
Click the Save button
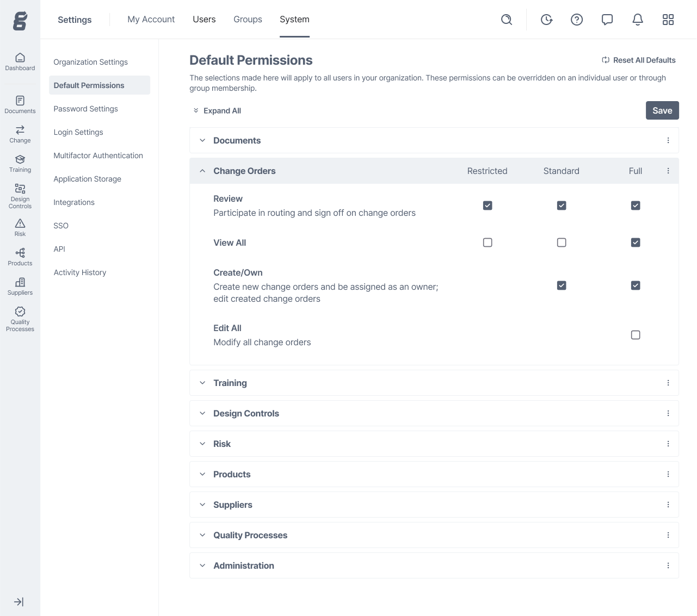[662, 110]
